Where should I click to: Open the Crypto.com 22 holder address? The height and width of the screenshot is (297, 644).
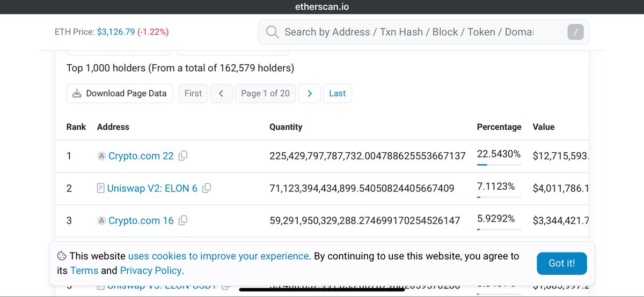click(x=141, y=156)
